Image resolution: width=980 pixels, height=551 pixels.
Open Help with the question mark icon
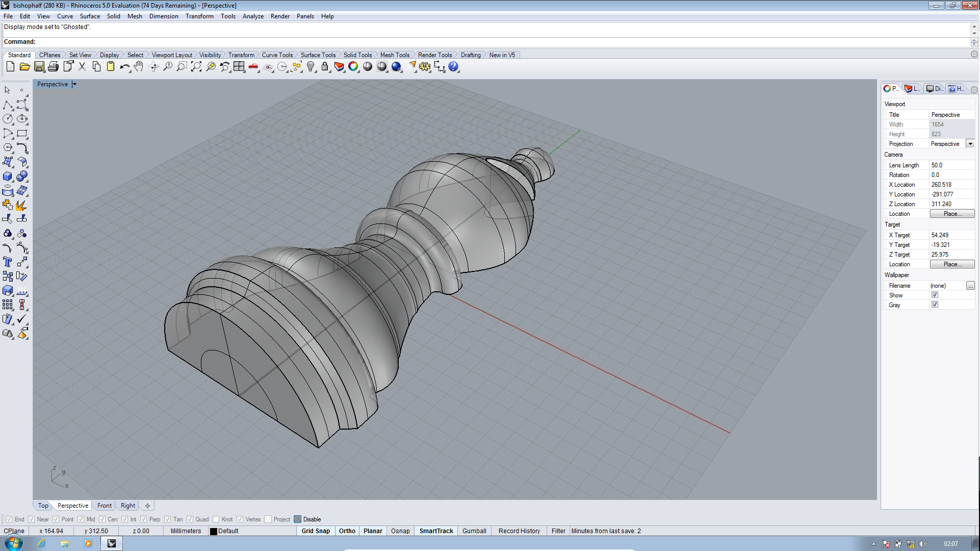[453, 67]
